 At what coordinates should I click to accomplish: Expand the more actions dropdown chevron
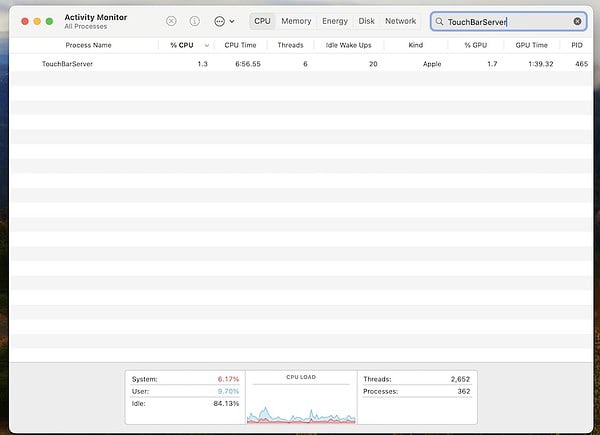232,21
